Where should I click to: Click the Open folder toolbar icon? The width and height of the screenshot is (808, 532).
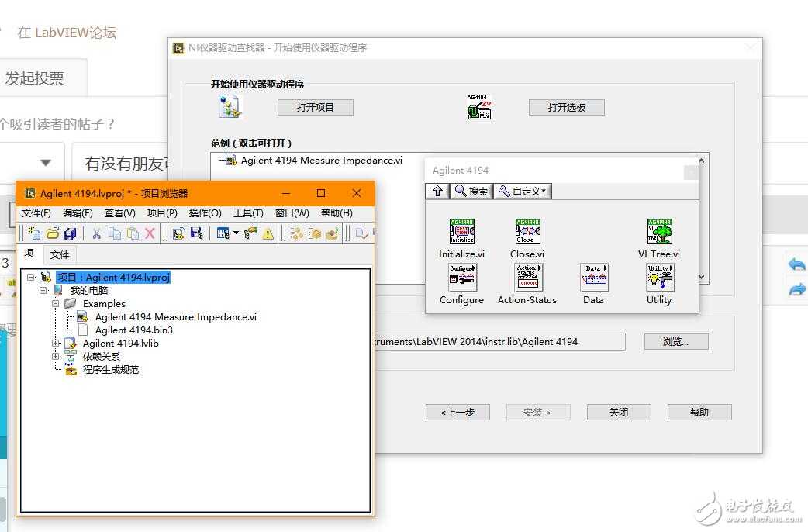point(52,233)
